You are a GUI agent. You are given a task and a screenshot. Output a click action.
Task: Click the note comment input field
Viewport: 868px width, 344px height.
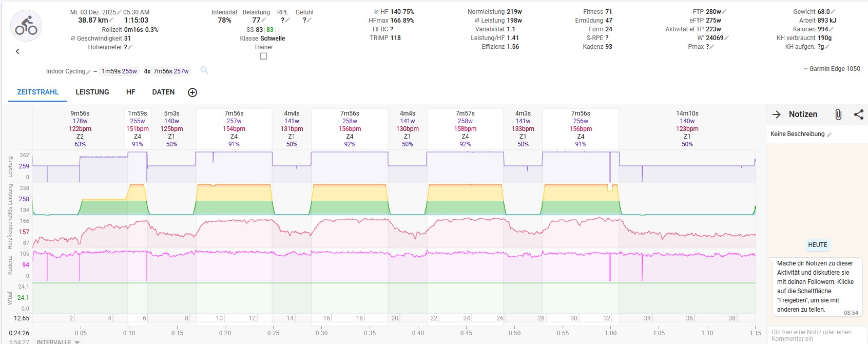pyautogui.click(x=815, y=335)
